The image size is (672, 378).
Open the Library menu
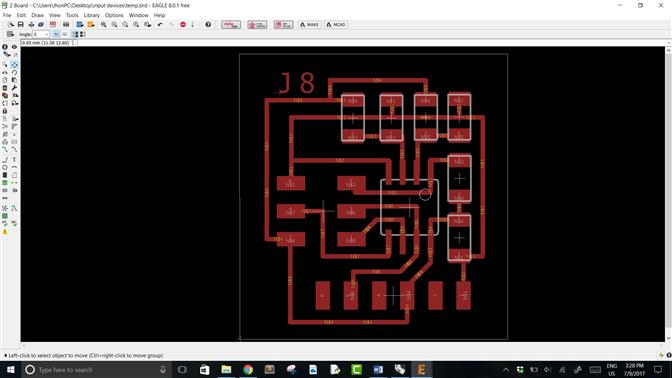point(91,15)
